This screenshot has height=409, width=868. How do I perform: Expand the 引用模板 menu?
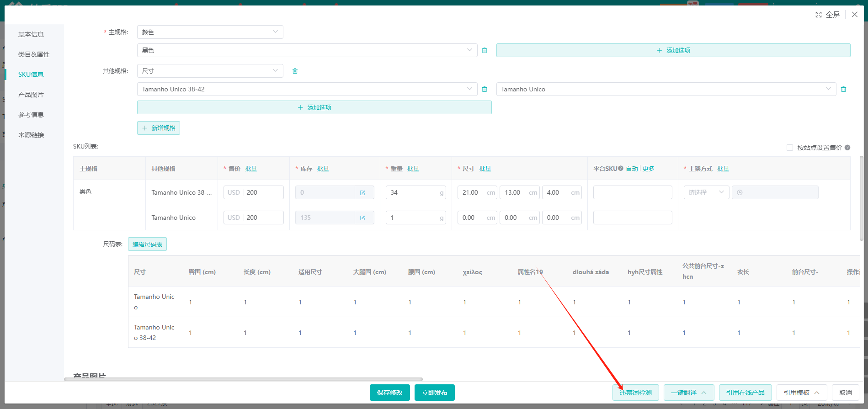pos(801,393)
